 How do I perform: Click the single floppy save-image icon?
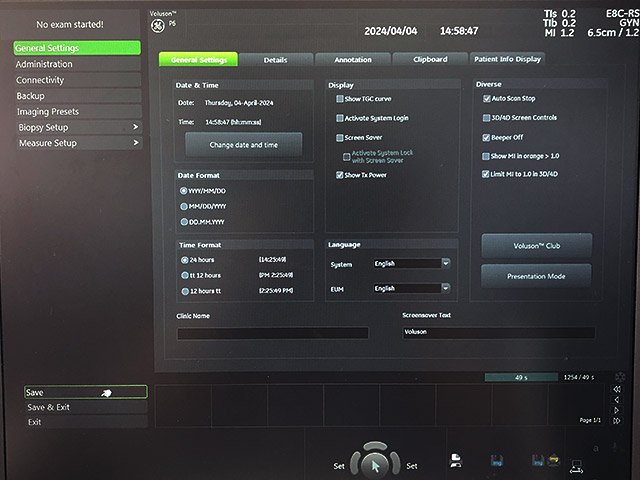coord(497,461)
